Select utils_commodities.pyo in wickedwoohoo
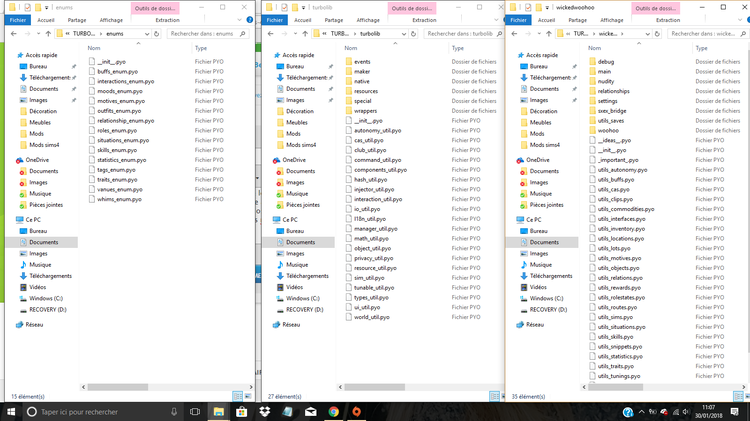The height and width of the screenshot is (421, 750). click(x=626, y=209)
